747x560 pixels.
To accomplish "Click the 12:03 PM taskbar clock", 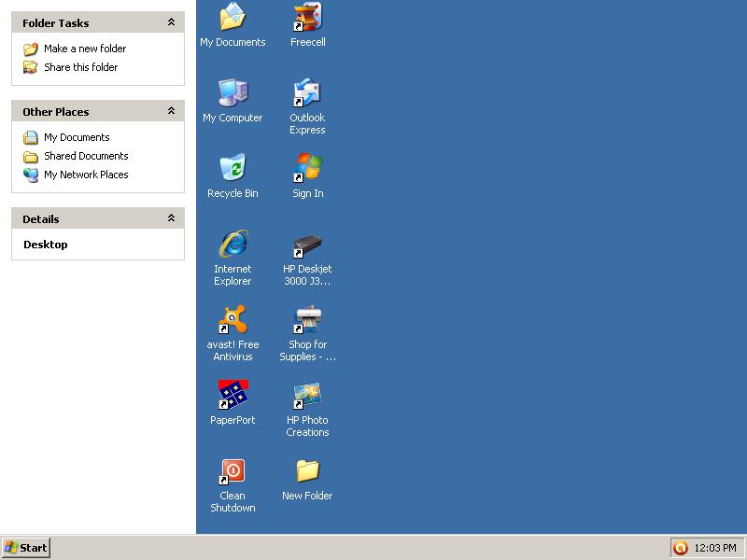I will click(x=715, y=548).
